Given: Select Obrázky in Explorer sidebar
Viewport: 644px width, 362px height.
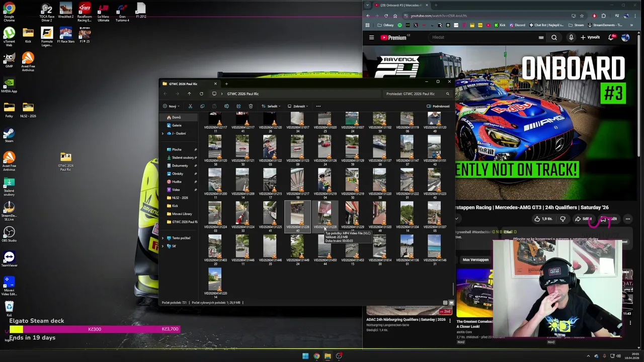Looking at the screenshot, I should [x=177, y=173].
